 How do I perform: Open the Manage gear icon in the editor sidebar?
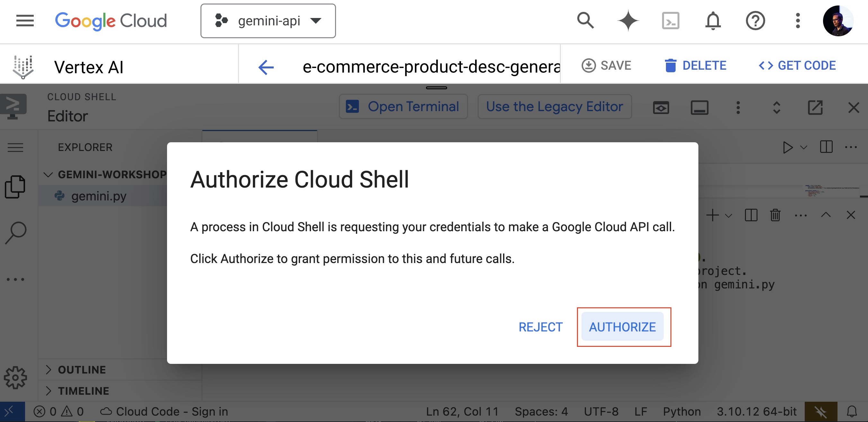tap(15, 378)
